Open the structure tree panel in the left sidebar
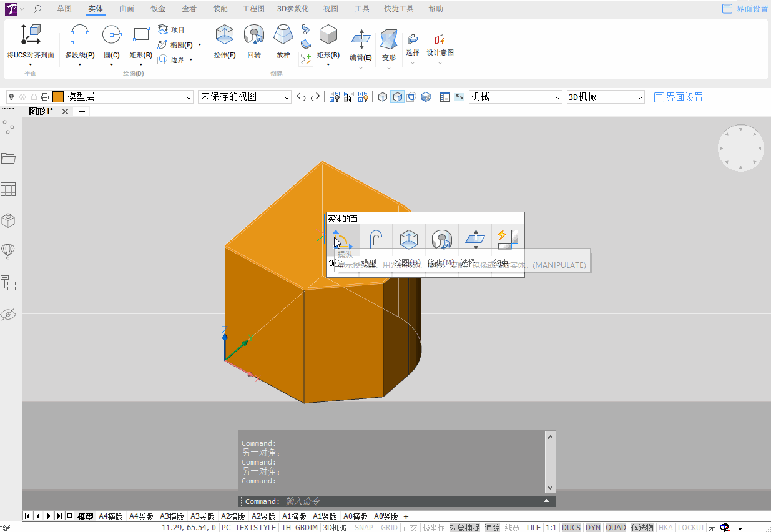This screenshot has height=532, width=771. (x=8, y=283)
